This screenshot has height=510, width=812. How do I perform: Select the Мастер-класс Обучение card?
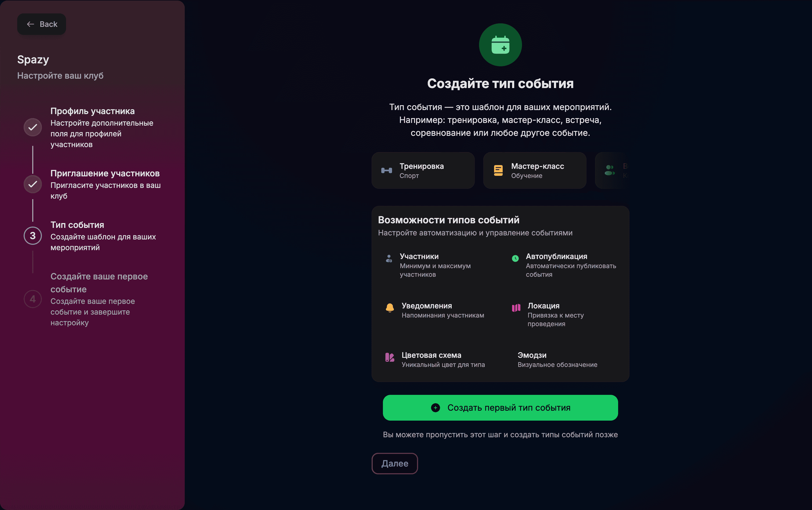[x=534, y=170]
